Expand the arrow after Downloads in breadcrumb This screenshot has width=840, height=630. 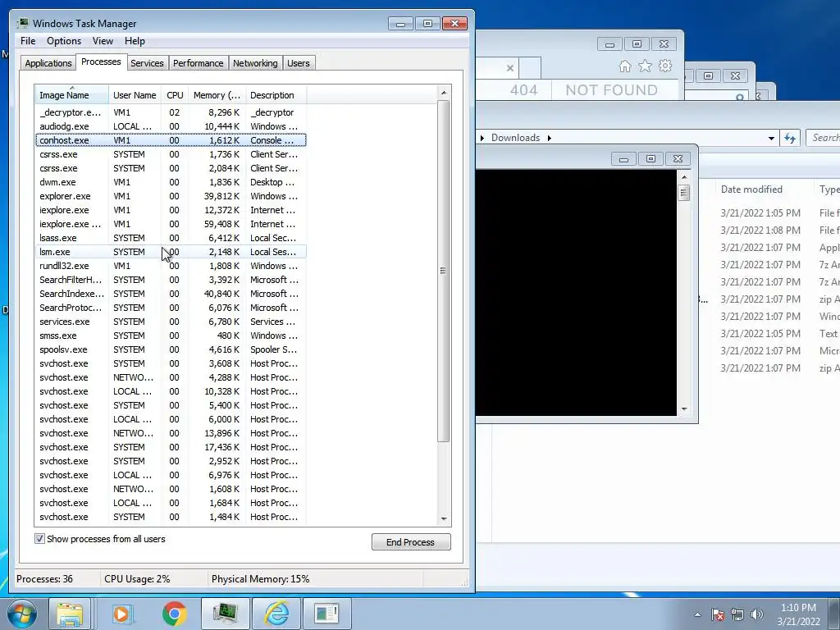tap(549, 138)
